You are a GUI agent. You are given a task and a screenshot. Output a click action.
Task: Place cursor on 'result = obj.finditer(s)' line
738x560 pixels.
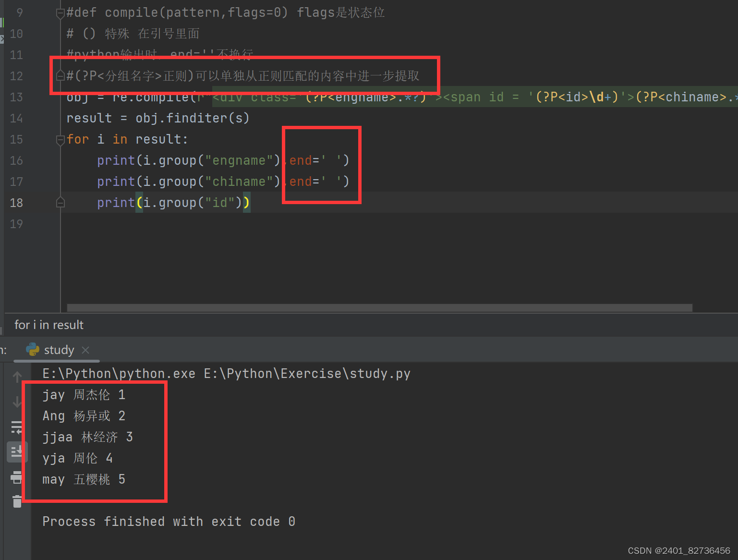point(158,118)
